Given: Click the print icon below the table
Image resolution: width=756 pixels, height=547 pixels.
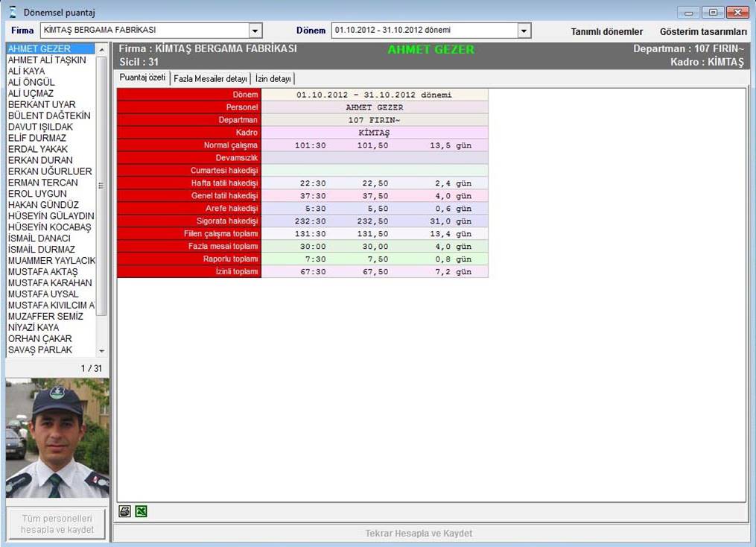Looking at the screenshot, I should pyautogui.click(x=125, y=511).
